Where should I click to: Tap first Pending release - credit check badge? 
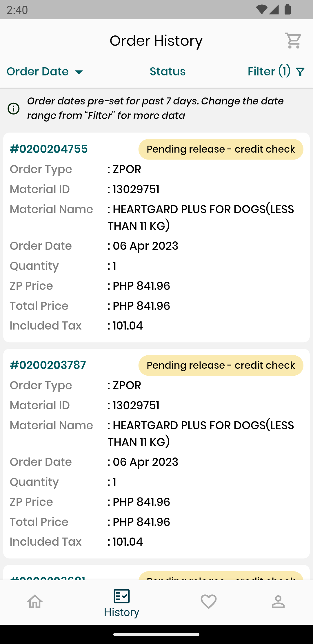point(221,149)
